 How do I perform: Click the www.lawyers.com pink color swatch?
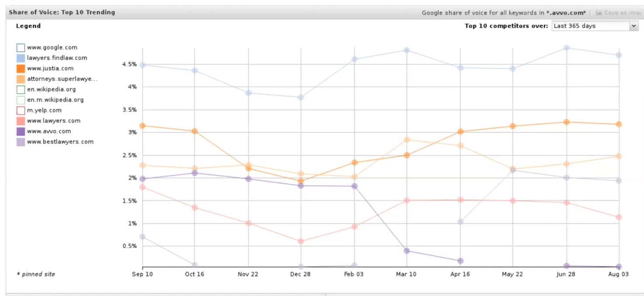[21, 121]
